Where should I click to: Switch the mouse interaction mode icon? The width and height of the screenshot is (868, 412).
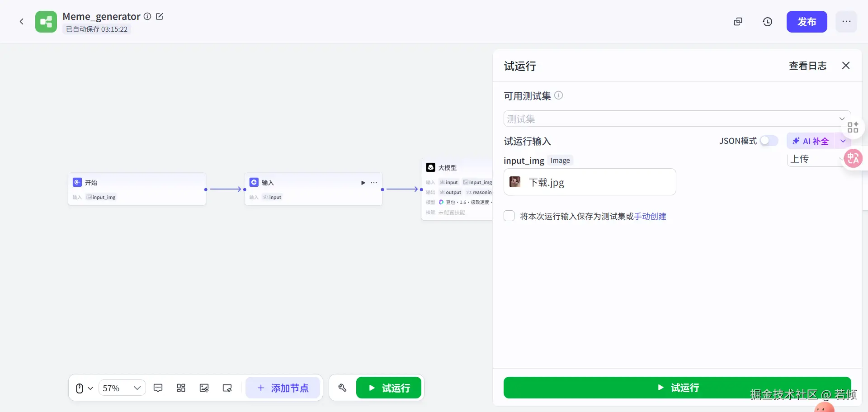(x=80, y=388)
